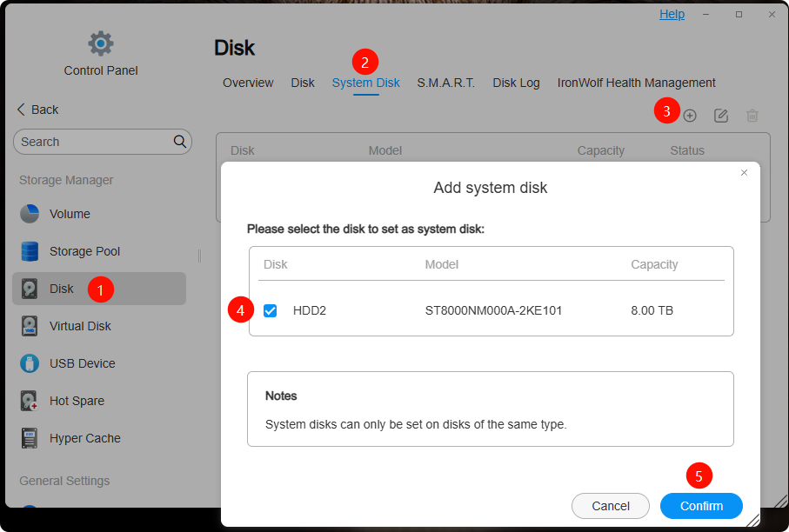Click the dialog resize grip corner
Viewport: 789px width, 532px height.
click(x=752, y=520)
